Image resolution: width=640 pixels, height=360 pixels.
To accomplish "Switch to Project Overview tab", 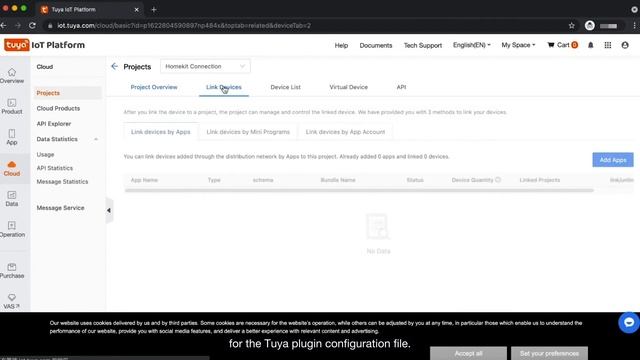I will pyautogui.click(x=154, y=87).
